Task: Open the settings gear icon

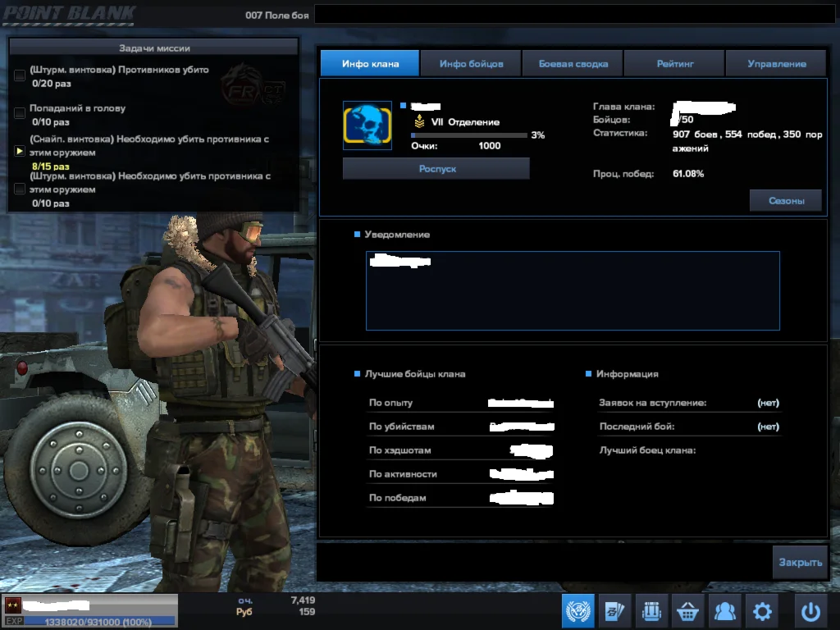Action: 762,610
